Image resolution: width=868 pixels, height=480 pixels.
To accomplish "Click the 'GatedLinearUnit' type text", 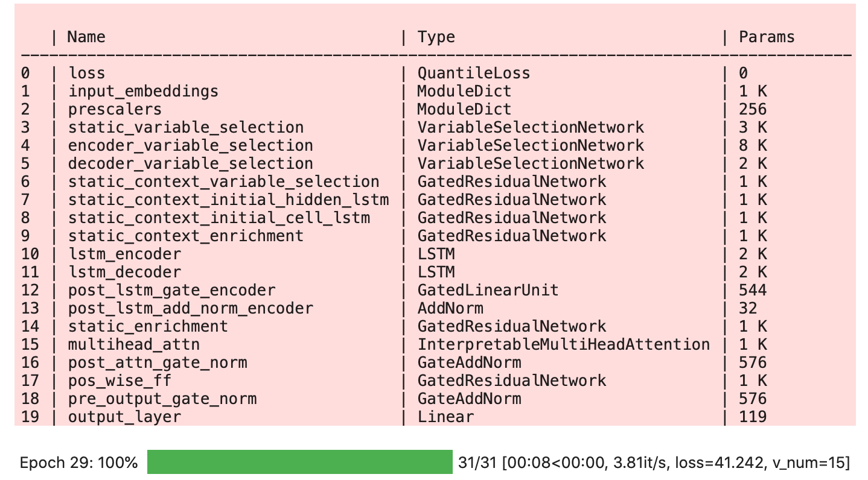I will click(488, 290).
